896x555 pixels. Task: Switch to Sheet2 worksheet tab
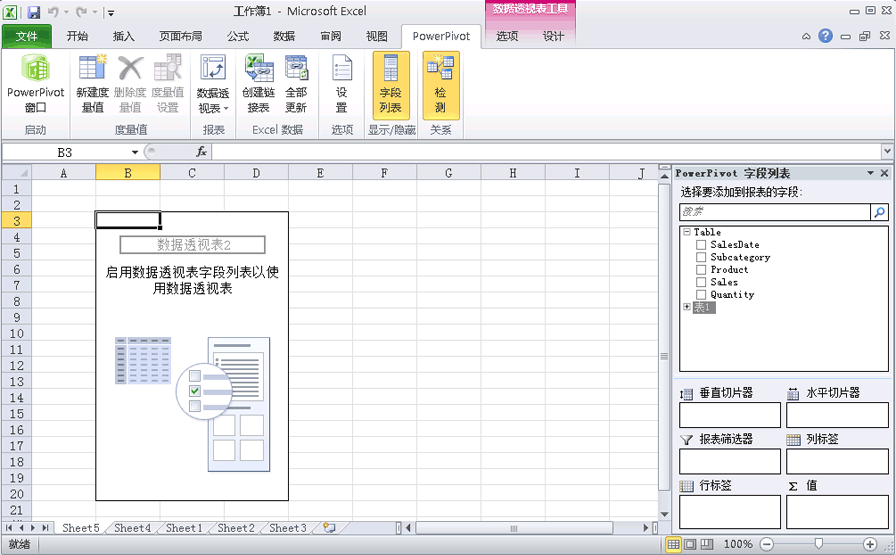click(236, 528)
